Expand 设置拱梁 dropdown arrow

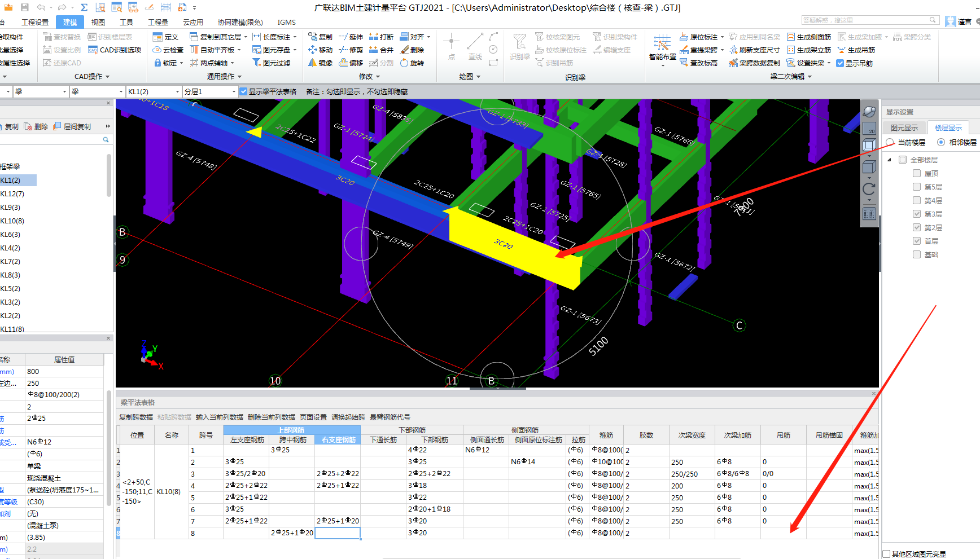click(829, 63)
